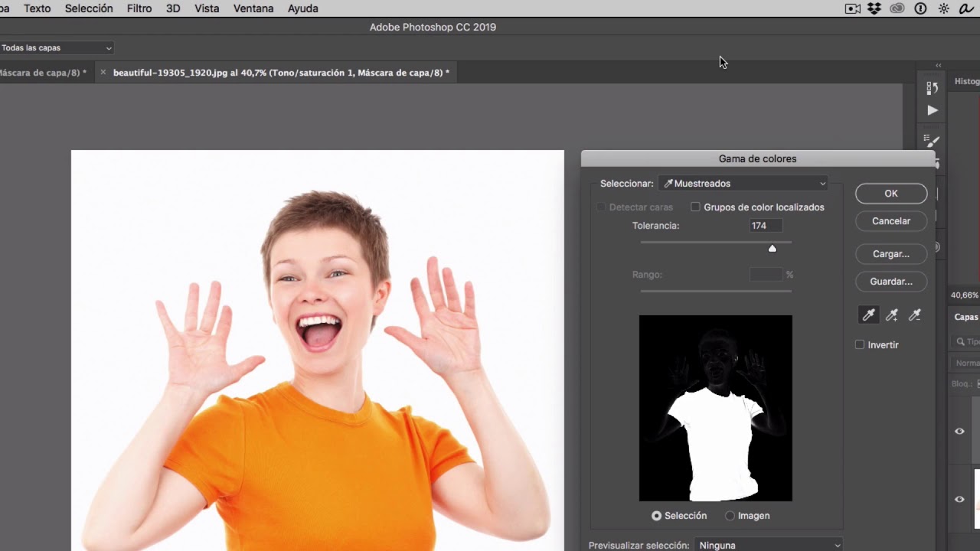Click the Tolerancia value field 174
Viewport: 980px width, 551px height.
766,226
